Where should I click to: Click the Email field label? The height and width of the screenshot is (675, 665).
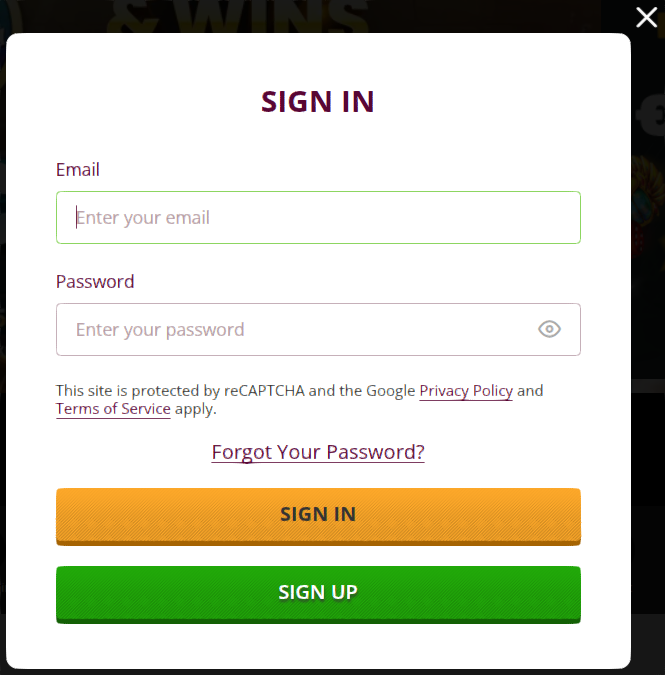coord(78,170)
